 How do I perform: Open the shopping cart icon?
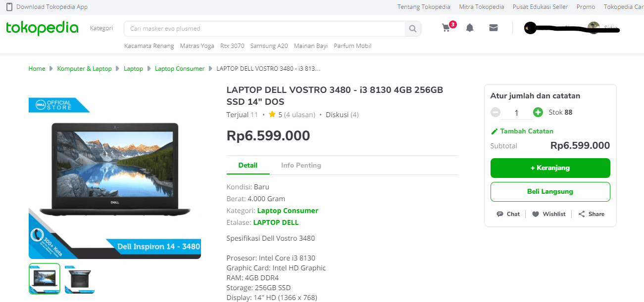click(x=446, y=28)
